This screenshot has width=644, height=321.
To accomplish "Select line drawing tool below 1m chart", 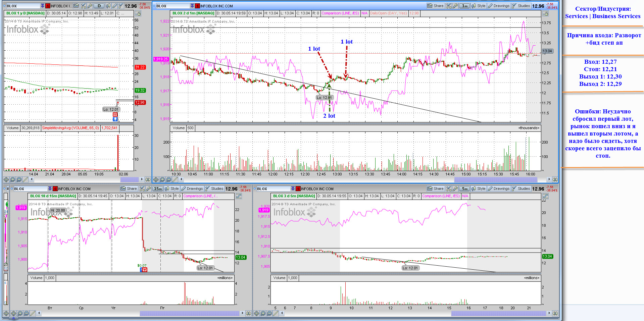I will [175, 179].
